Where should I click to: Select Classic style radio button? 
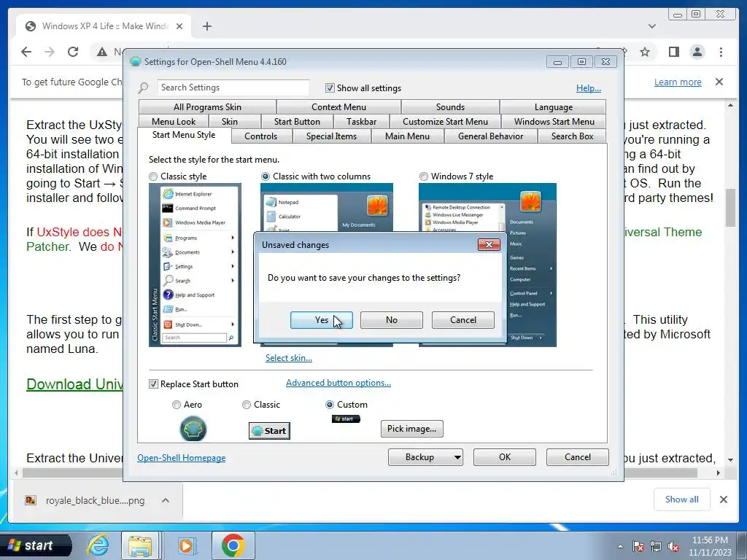[x=153, y=176]
